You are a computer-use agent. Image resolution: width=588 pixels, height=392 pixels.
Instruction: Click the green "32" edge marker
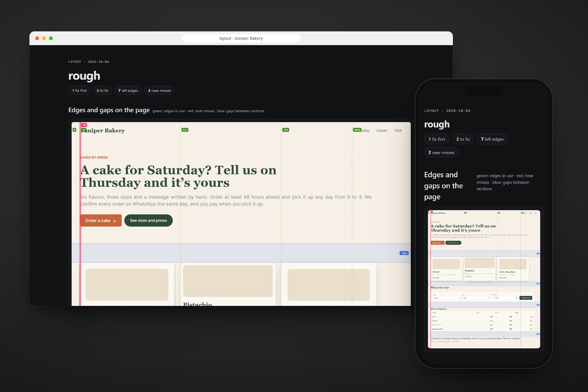tap(84, 130)
